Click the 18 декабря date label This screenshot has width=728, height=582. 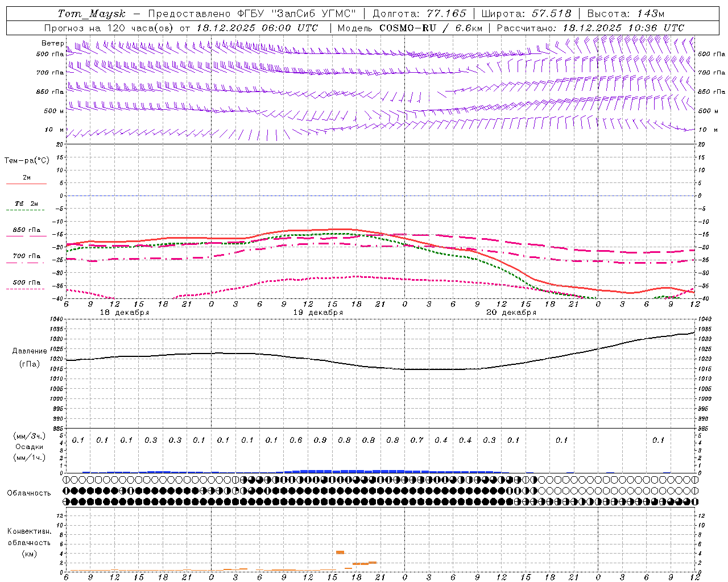125,313
